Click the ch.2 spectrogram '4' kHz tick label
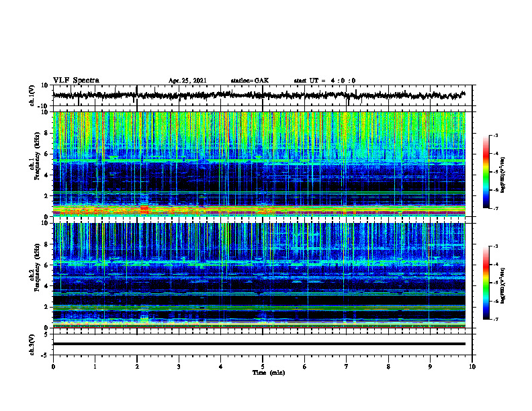 coord(46,286)
